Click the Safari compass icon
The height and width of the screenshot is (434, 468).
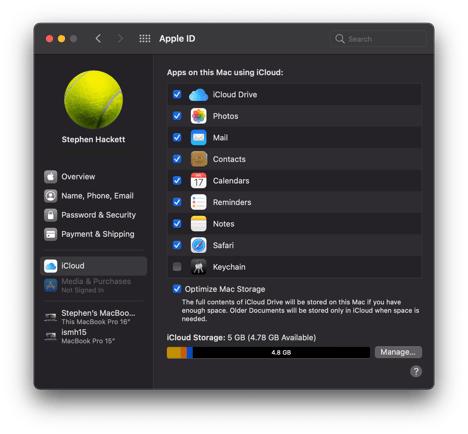tap(198, 245)
